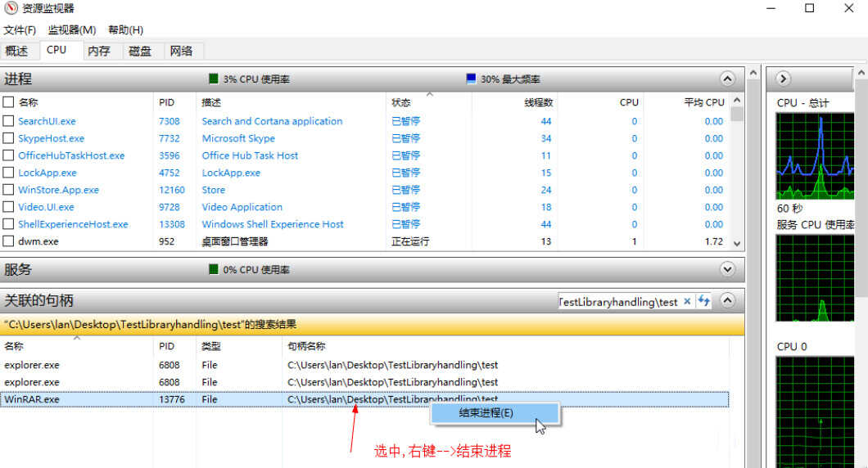Switch to the 内存 tab
Viewport: 868px width, 468px height.
pos(98,51)
